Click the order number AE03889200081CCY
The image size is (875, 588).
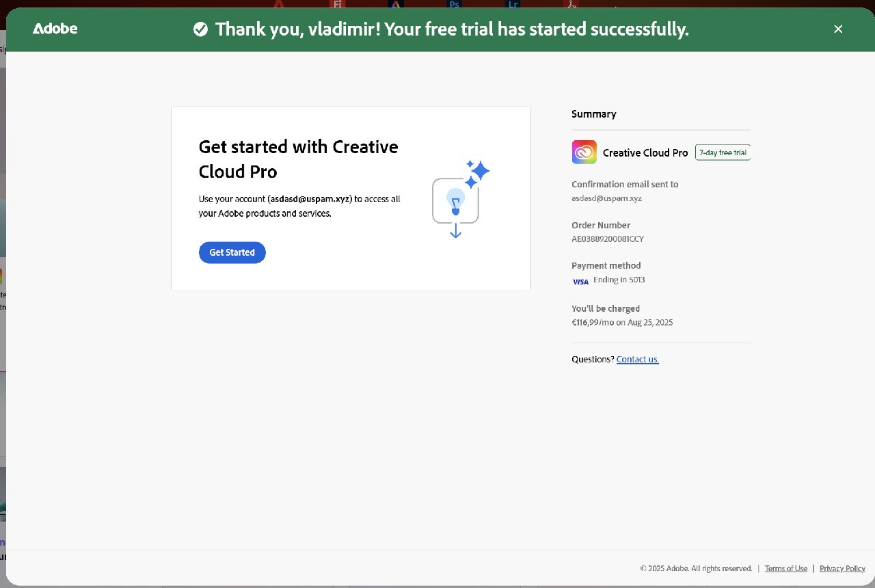(608, 239)
